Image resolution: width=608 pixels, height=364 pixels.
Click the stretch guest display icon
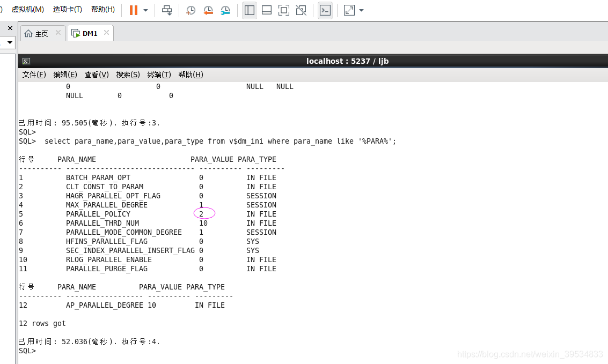pos(349,10)
